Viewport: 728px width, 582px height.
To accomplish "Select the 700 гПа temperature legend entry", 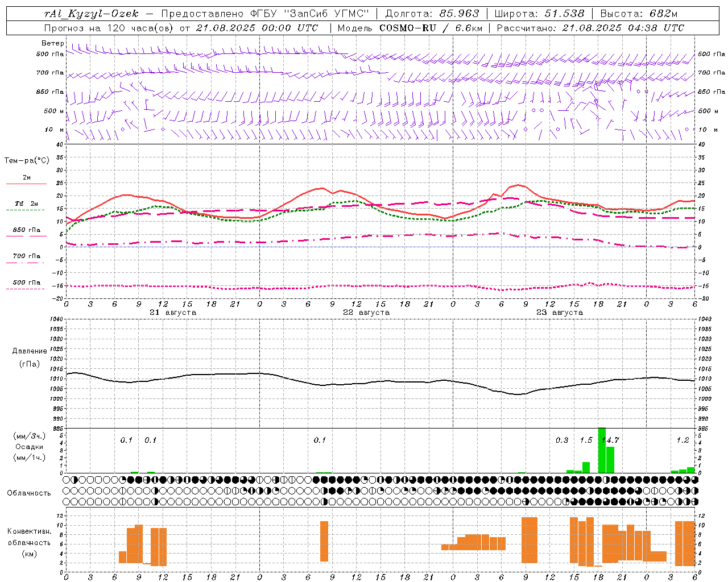I will point(27,256).
